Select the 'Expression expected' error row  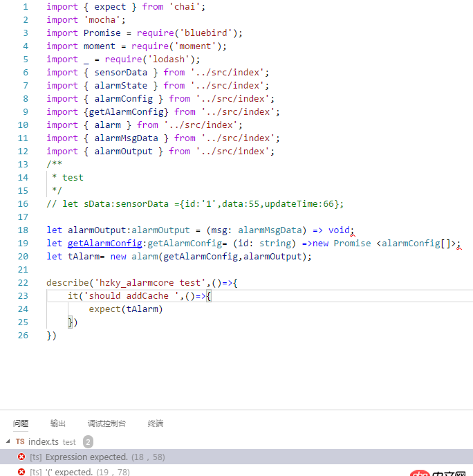[236, 457]
